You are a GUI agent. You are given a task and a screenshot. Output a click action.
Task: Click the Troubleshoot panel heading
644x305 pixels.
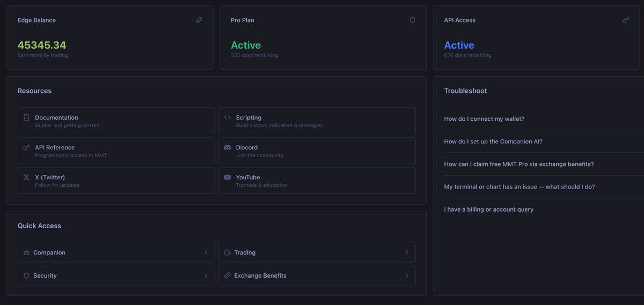[x=466, y=91]
